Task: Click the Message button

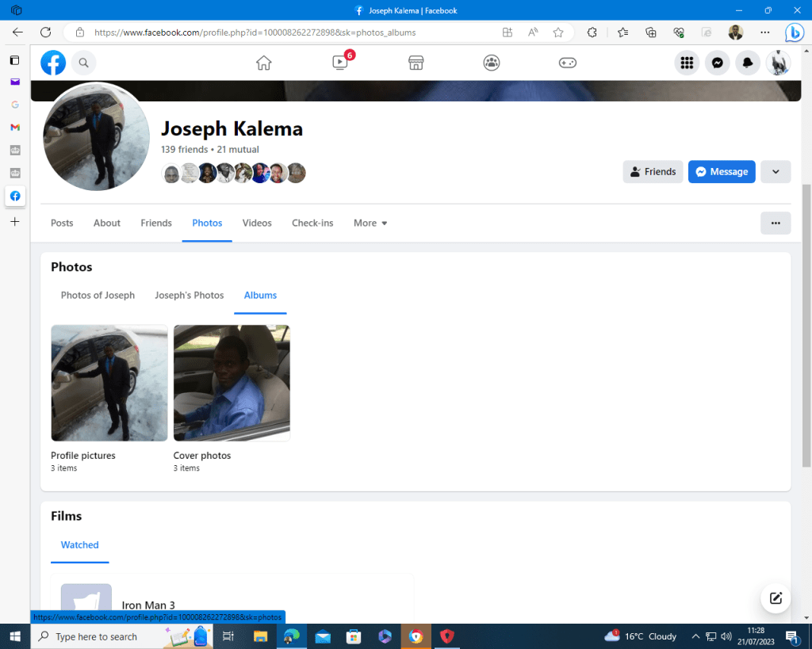Action: 722,172
